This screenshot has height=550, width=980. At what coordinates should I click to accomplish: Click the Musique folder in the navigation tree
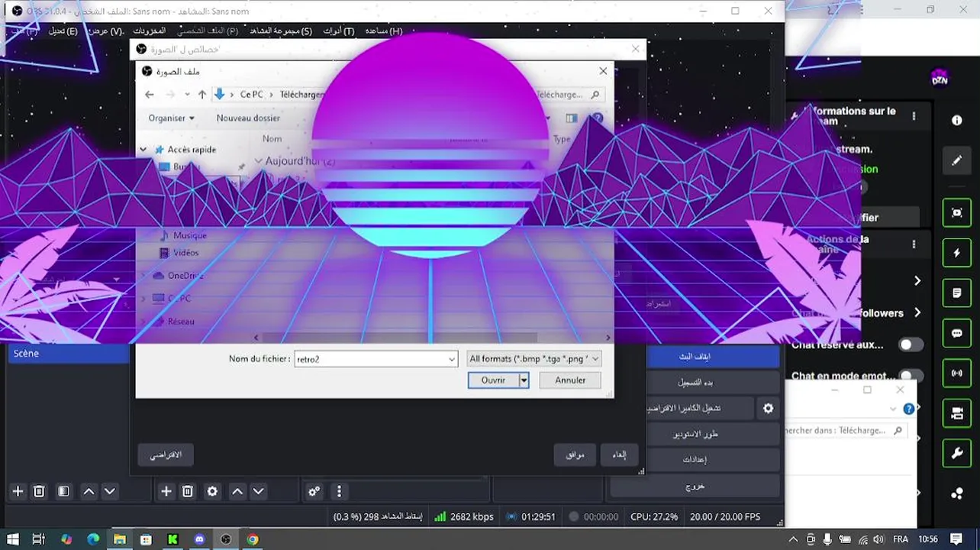pos(189,235)
